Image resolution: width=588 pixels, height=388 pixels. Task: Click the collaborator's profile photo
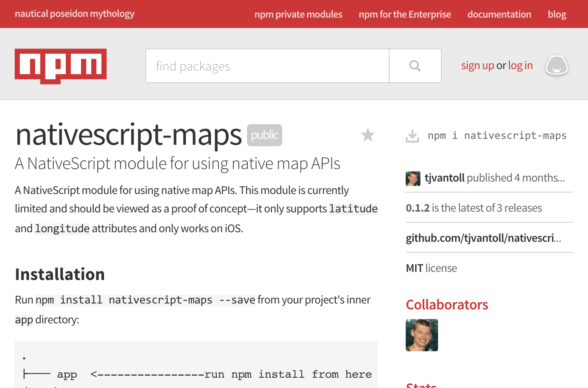(x=422, y=335)
